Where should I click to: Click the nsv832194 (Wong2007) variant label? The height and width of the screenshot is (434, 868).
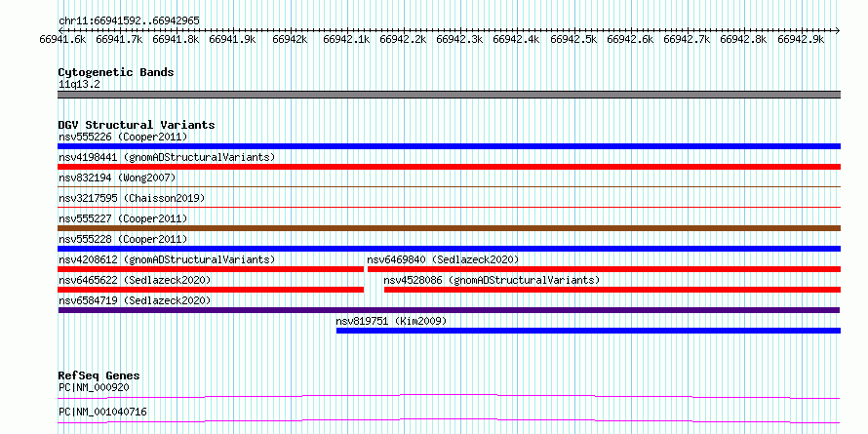tap(117, 178)
